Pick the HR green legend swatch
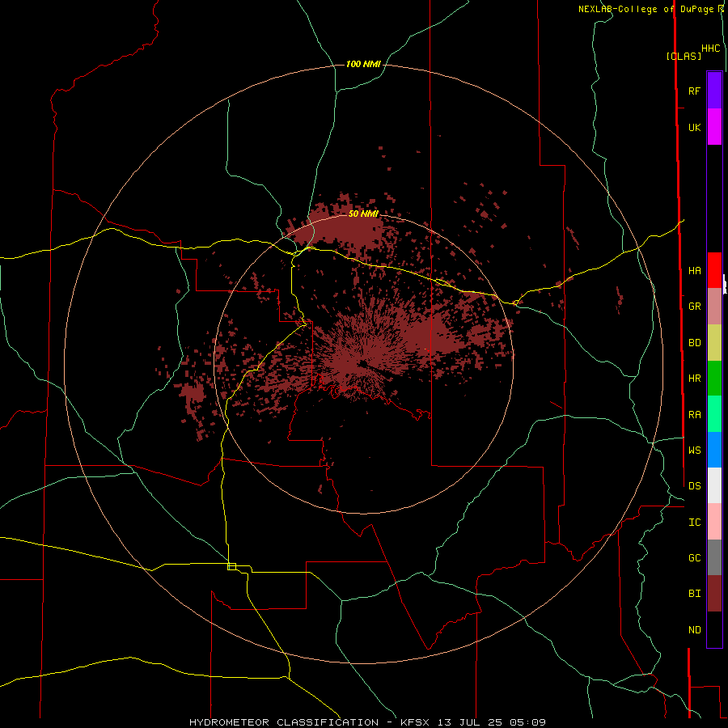728x728 pixels. [x=714, y=379]
